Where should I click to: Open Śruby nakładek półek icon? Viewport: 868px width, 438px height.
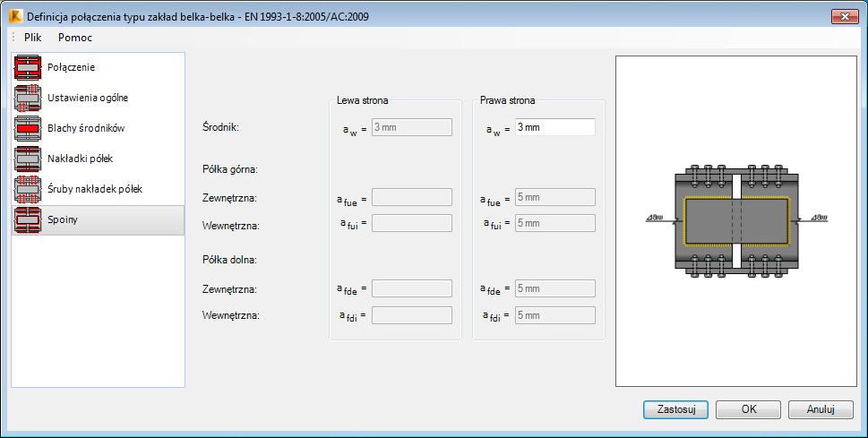28,189
